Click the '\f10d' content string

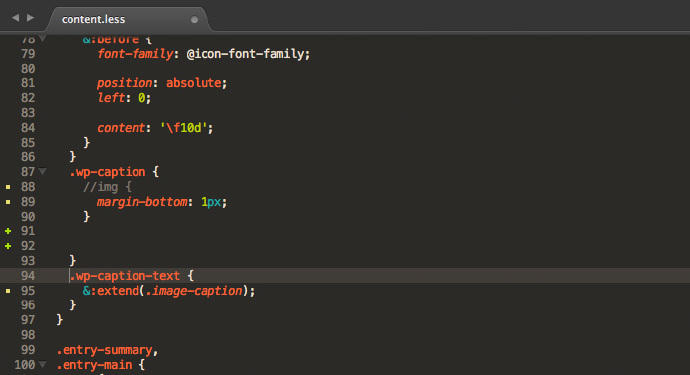[183, 128]
